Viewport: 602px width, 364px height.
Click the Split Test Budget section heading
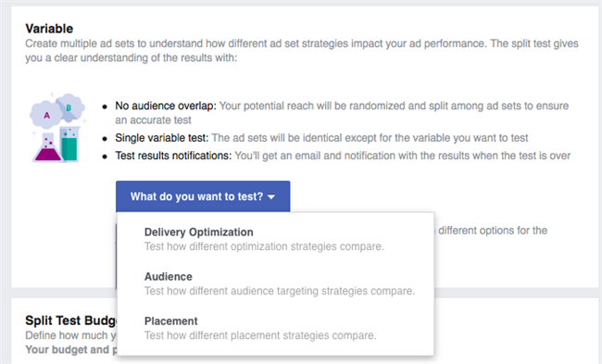[71, 320]
